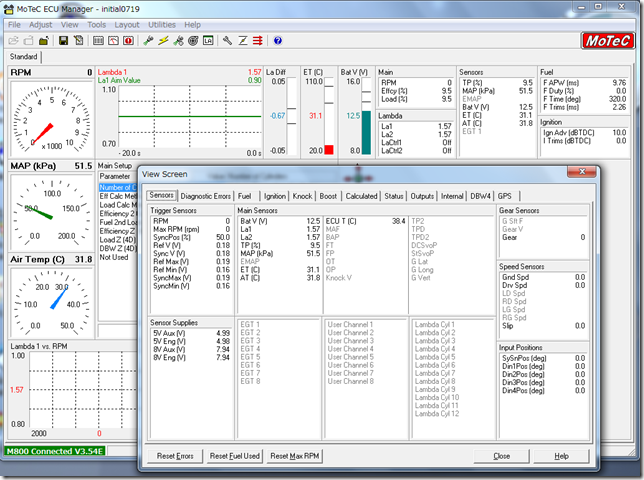Switch to the Boost tab
The height and width of the screenshot is (480, 644).
pyautogui.click(x=328, y=196)
